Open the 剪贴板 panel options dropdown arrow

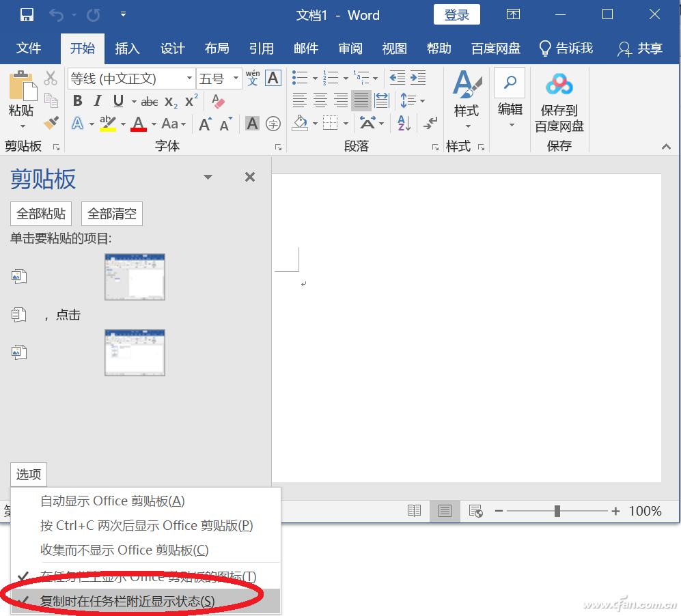(208, 176)
